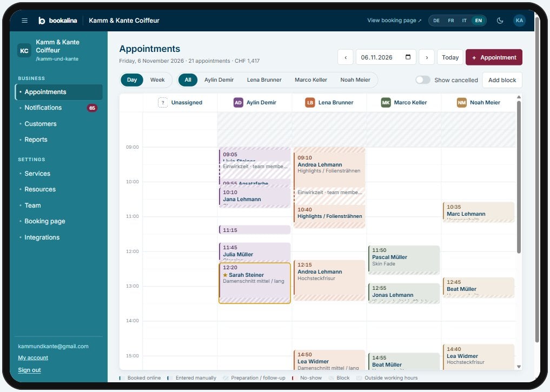Screen dimensions: 550x392
Task: Filter by Marco Keller pill
Action: [311, 80]
